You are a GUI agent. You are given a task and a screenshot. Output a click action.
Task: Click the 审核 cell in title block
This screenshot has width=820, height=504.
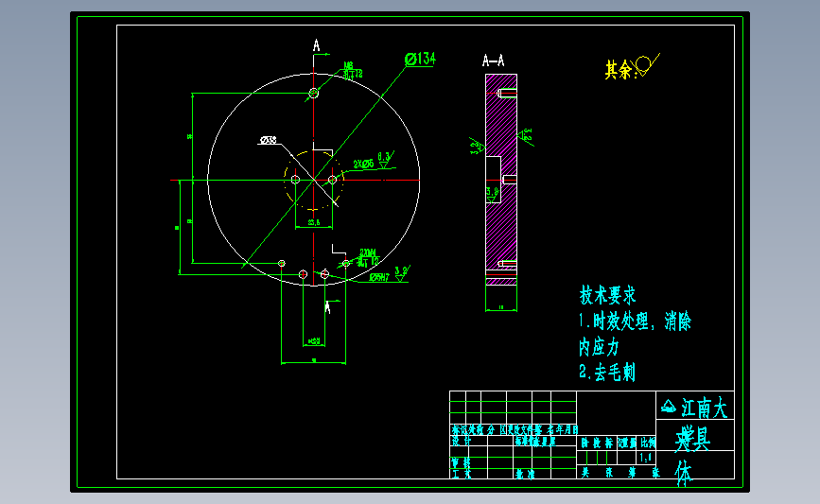pos(461,462)
